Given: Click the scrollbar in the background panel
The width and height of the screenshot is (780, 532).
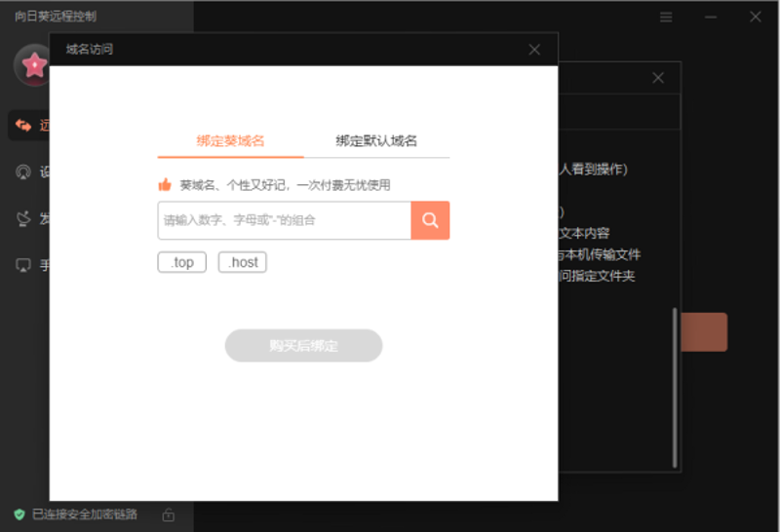Looking at the screenshot, I should click(x=675, y=388).
